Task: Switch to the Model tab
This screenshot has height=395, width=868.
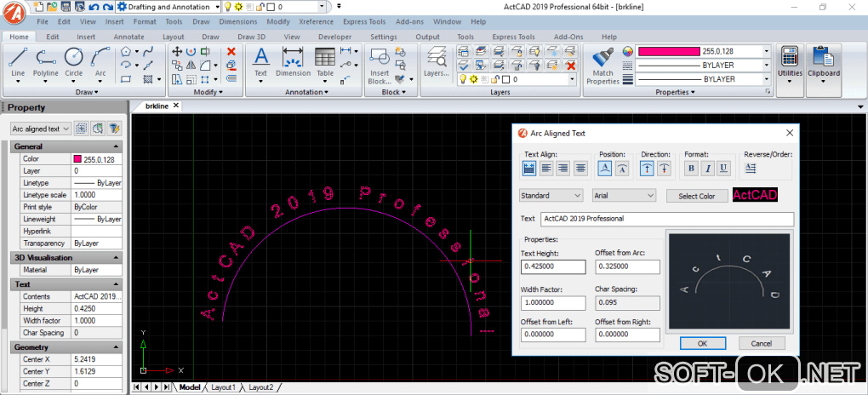Action: pyautogui.click(x=189, y=387)
